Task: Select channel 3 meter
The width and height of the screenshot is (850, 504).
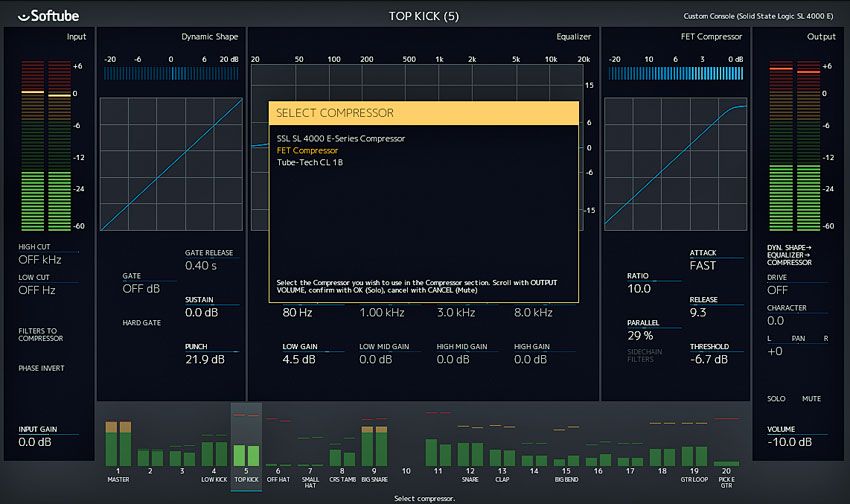Action: point(182,457)
